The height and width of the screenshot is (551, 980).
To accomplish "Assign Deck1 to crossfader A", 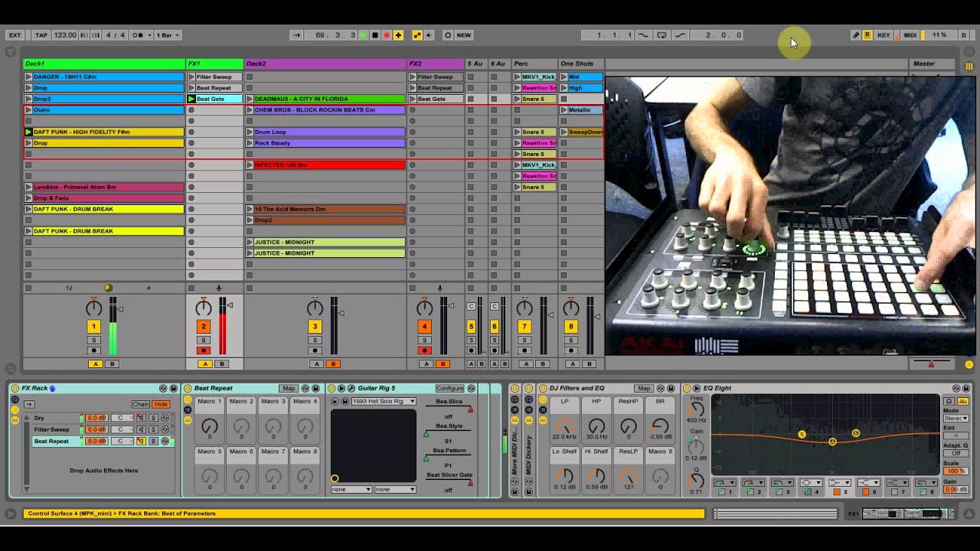I will tap(96, 364).
